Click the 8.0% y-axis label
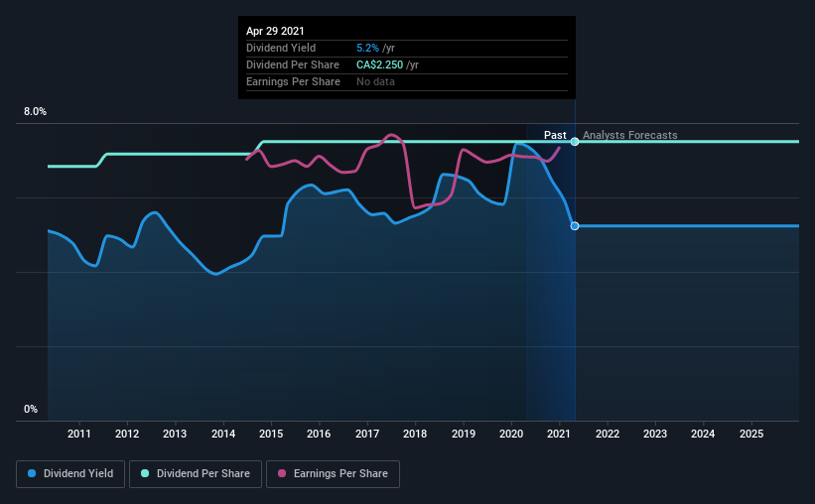 pos(35,112)
